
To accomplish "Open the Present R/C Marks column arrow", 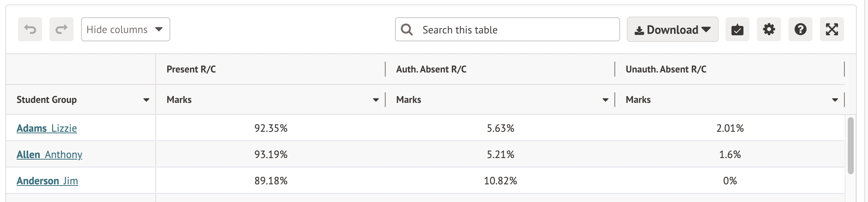I will [x=376, y=100].
